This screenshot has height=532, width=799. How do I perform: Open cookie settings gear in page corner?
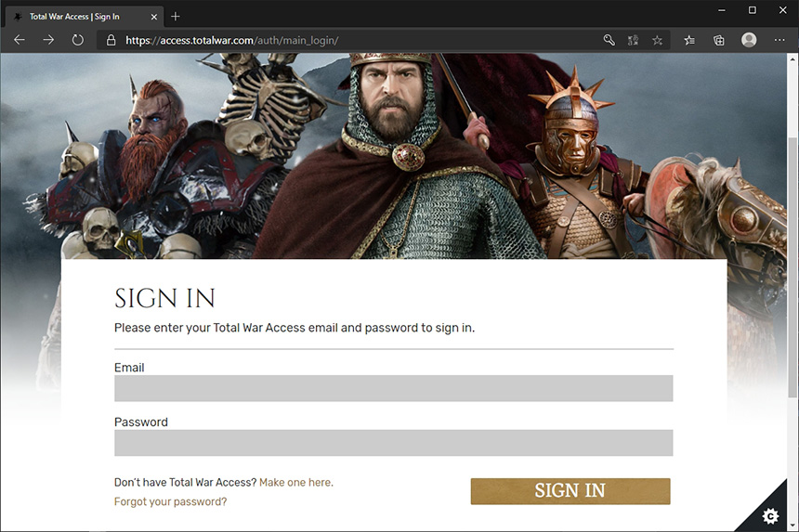770,515
